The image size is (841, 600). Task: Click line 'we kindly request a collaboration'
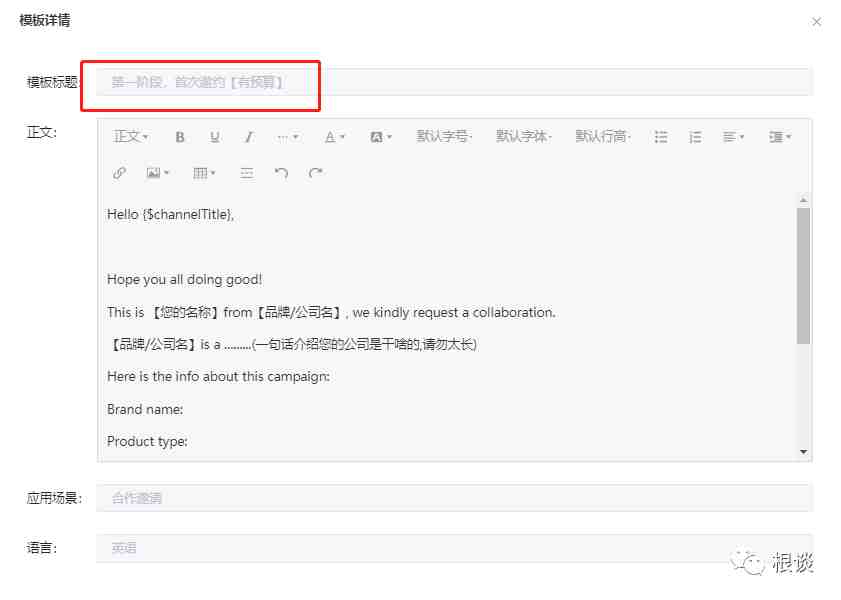454,312
